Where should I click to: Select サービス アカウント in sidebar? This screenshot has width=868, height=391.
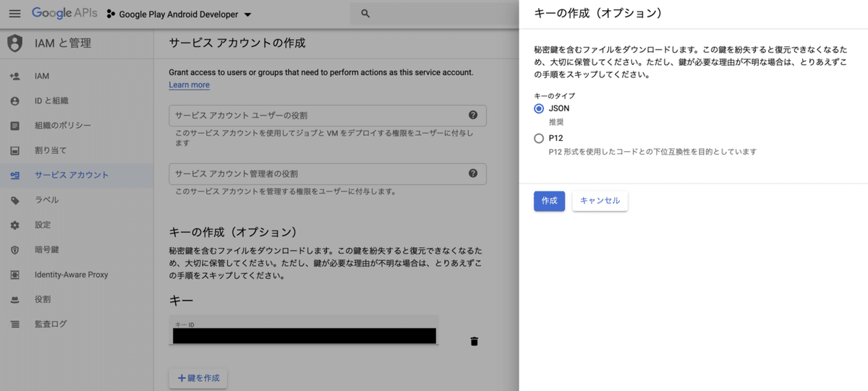click(x=77, y=176)
